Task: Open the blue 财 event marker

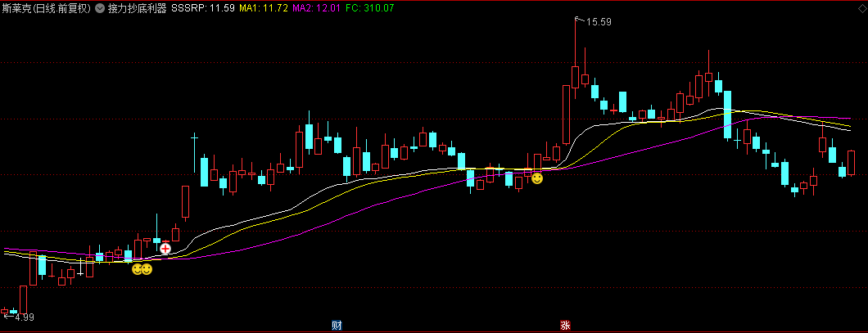Action: pos(337,326)
